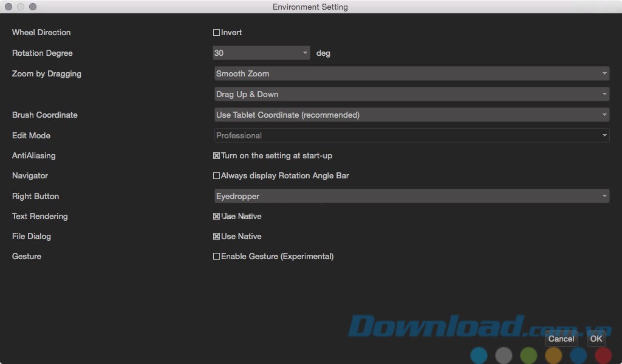
Task: Click the Brush Coordinate setting label
Action: point(45,115)
